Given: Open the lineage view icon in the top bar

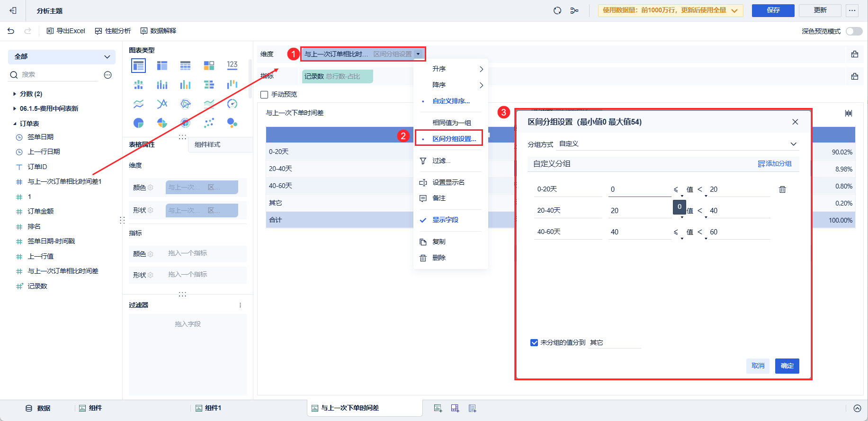Looking at the screenshot, I should [574, 10].
